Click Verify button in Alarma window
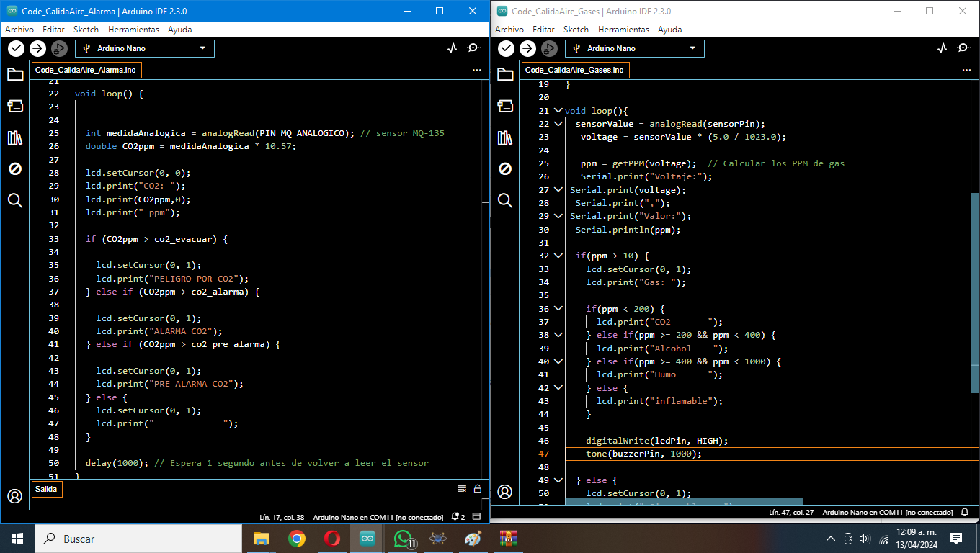Screen dimensions: 980x553 click(x=16, y=48)
